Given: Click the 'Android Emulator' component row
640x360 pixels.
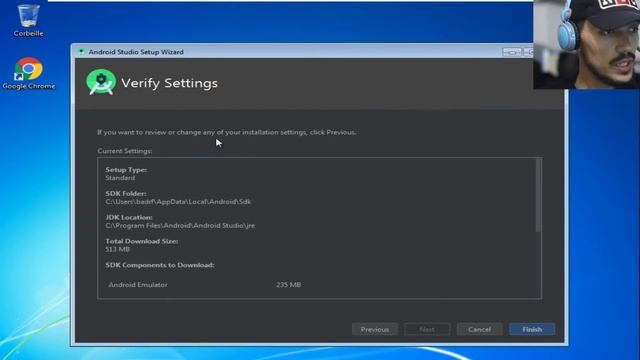Looking at the screenshot, I should (138, 285).
